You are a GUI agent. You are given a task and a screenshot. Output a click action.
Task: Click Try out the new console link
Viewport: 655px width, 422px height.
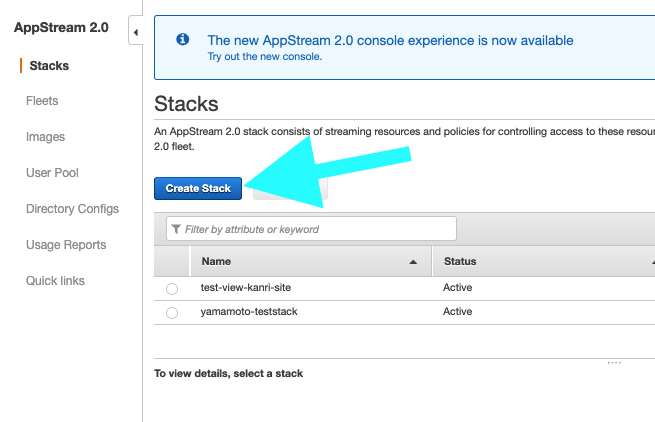coord(265,56)
